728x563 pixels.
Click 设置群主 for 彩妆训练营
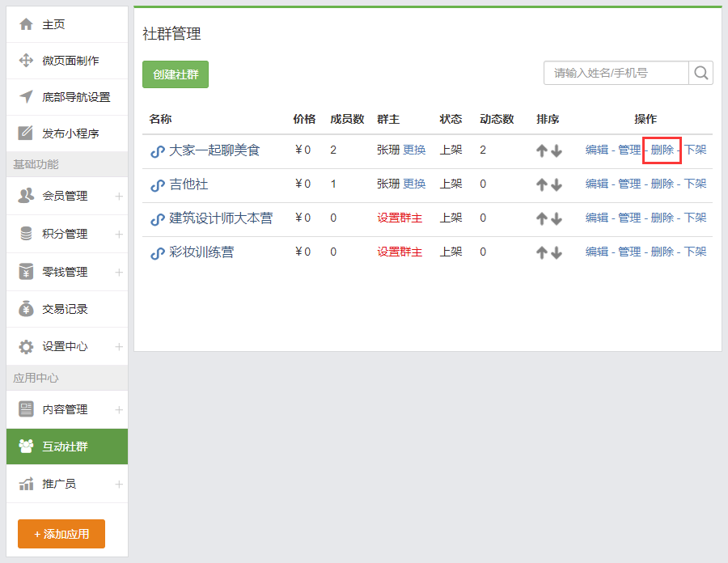pyautogui.click(x=400, y=252)
